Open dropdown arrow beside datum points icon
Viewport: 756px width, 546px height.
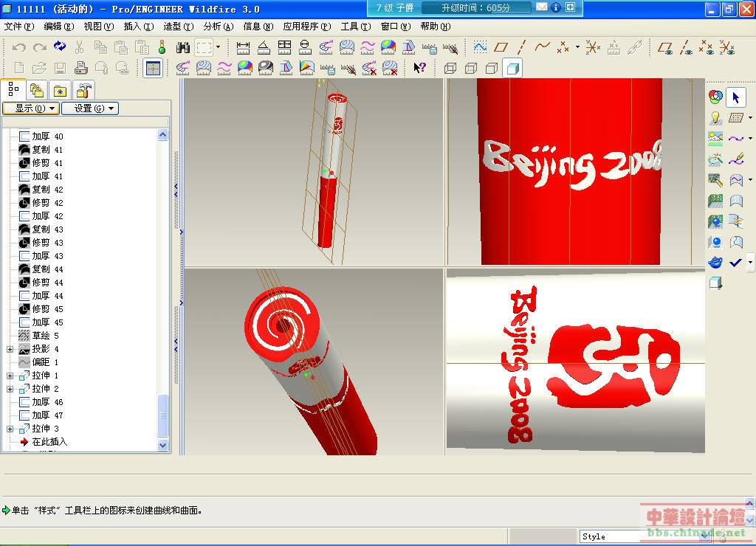tap(577, 47)
